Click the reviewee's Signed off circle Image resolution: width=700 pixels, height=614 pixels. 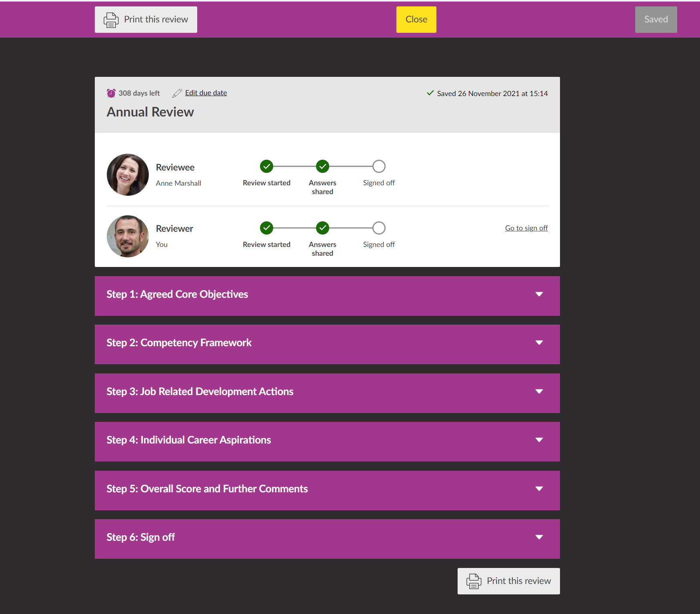click(x=378, y=167)
